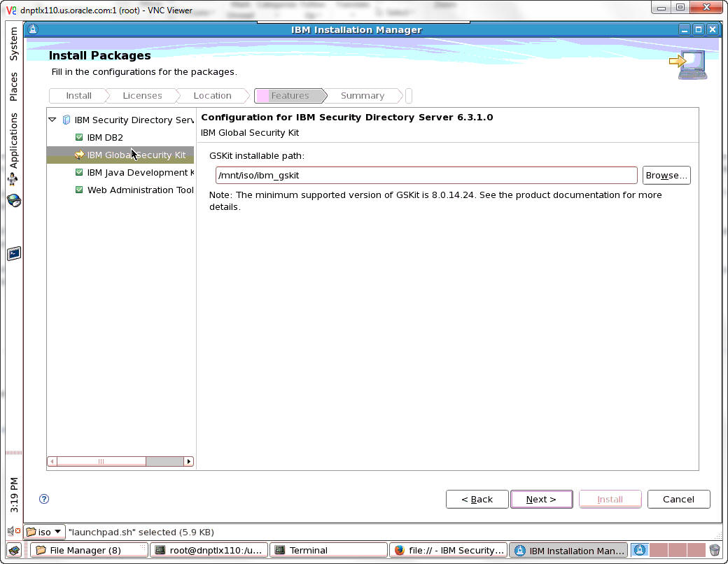Screen dimensions: 728x564
Task: Switch to root@dnptlx110 terminal taskbar item
Action: 209,551
